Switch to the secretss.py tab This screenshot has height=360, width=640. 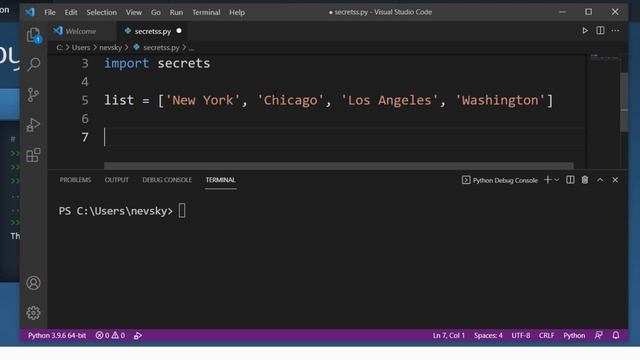[153, 31]
